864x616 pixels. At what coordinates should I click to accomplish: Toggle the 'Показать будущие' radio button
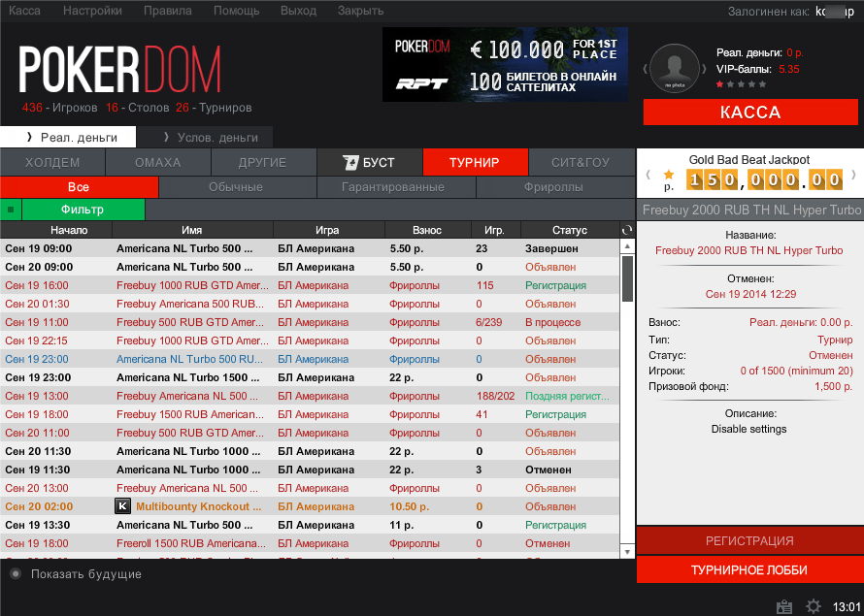[x=16, y=574]
